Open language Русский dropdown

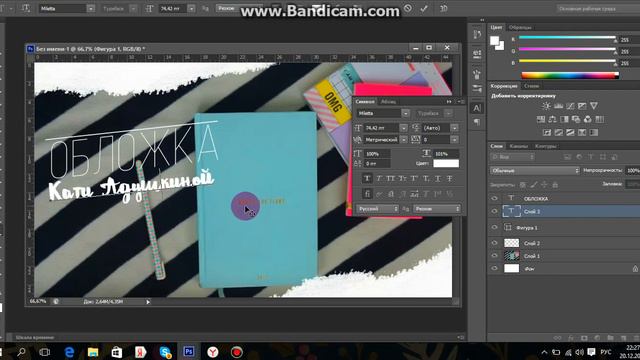pyautogui.click(x=377, y=209)
